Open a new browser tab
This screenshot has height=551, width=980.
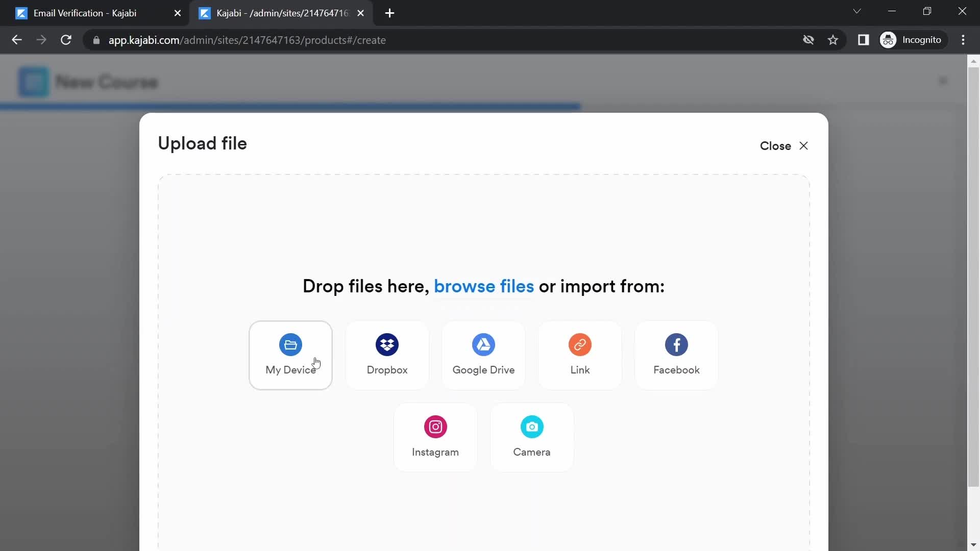[x=390, y=13]
